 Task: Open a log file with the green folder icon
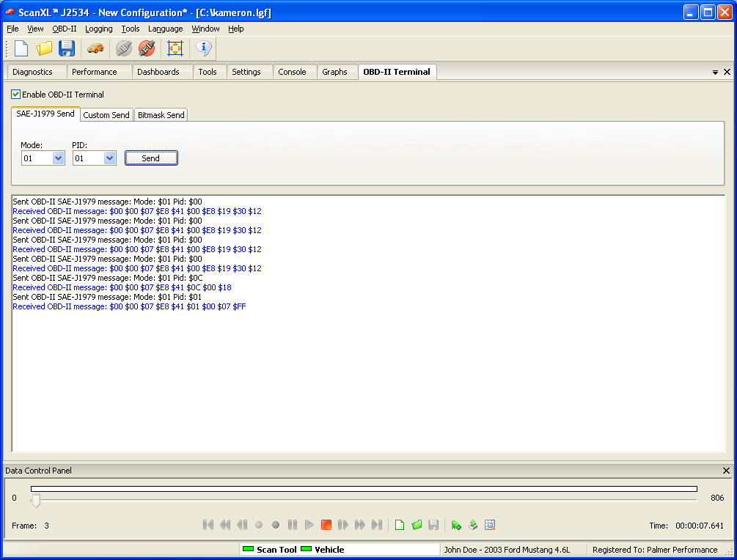[417, 525]
